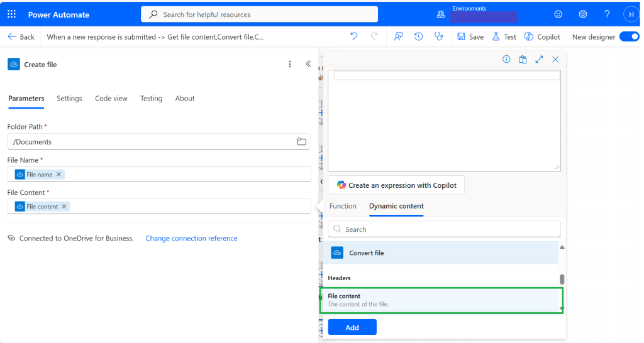This screenshot has height=343, width=644.
Task: Redo the last change
Action: pos(374,36)
